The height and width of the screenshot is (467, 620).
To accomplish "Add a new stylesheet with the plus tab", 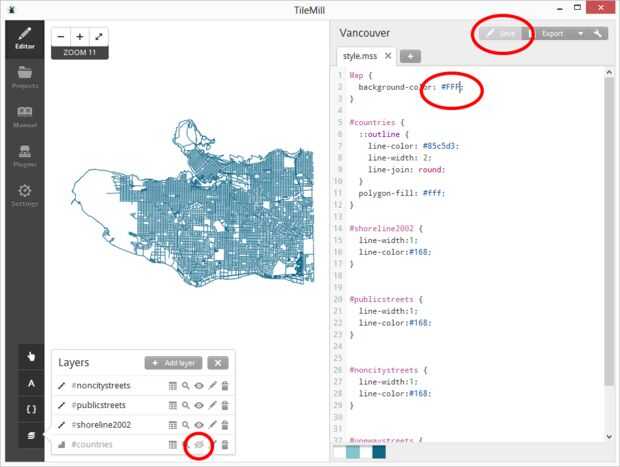I will click(x=410, y=57).
